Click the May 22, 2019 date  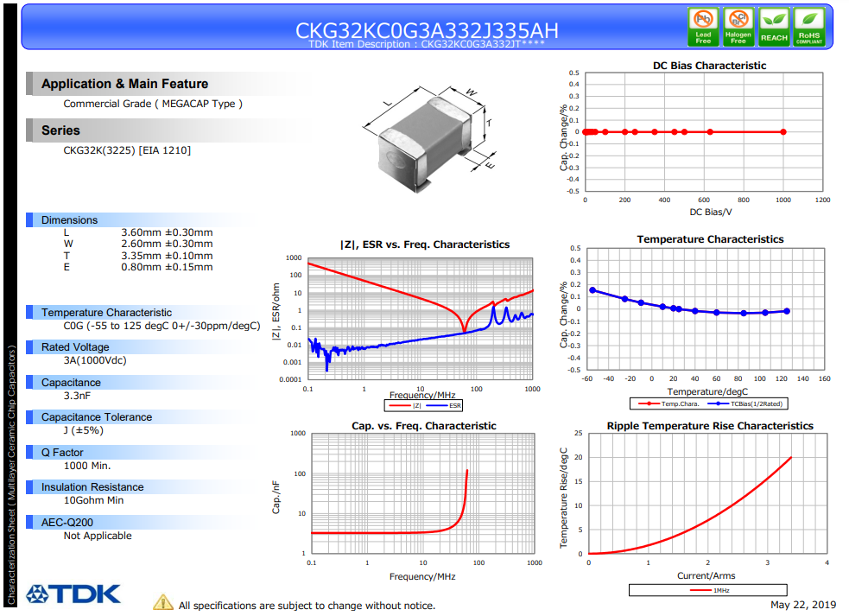803,605
